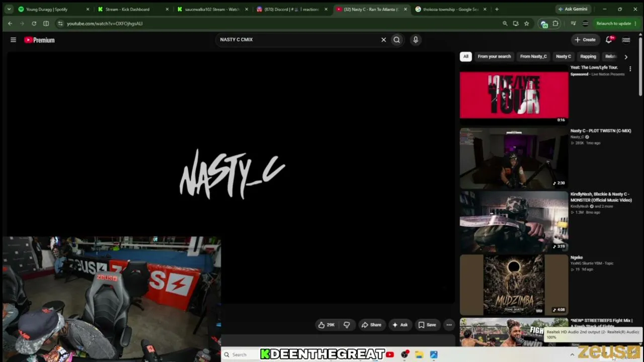Clear the YouTube search query
This screenshot has width=644, height=362.
click(x=383, y=40)
